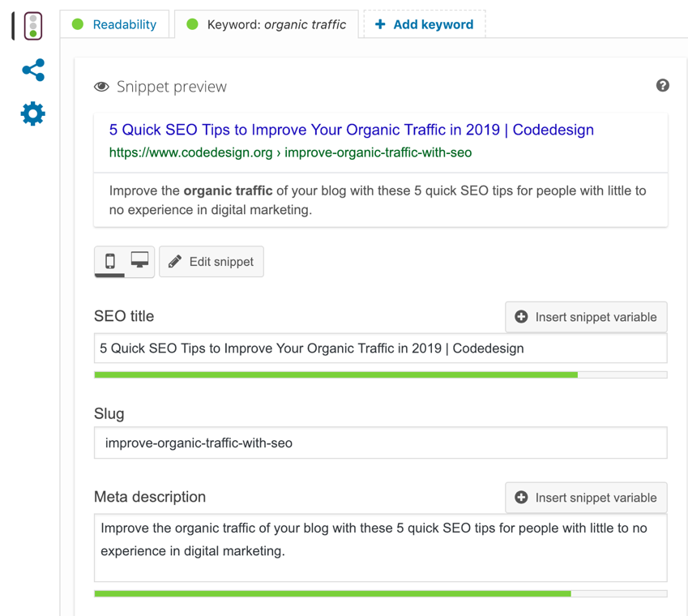Click the settings gear in sidebar

pyautogui.click(x=32, y=113)
